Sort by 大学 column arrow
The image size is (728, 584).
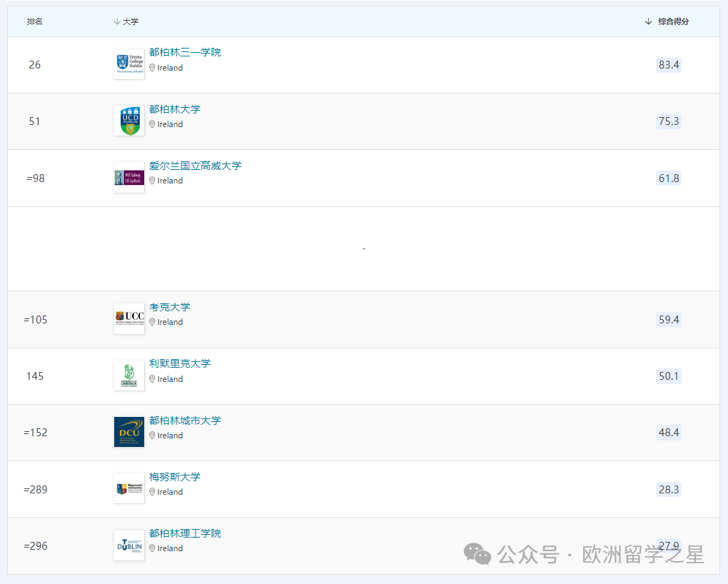click(117, 21)
